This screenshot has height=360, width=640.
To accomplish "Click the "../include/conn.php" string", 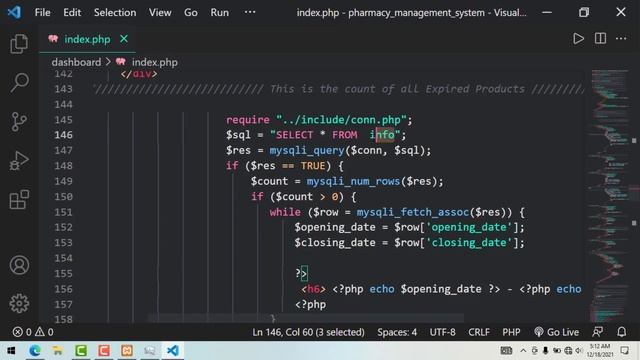I will point(341,120).
